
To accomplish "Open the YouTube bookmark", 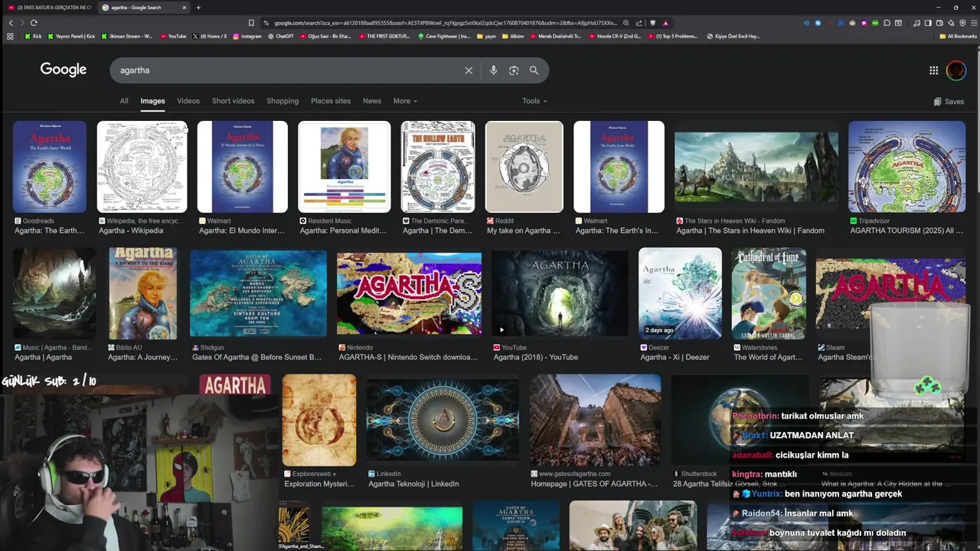I will point(172,36).
